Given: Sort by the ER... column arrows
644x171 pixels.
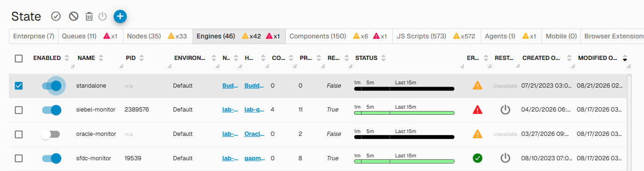Looking at the screenshot, I should click(486, 58).
